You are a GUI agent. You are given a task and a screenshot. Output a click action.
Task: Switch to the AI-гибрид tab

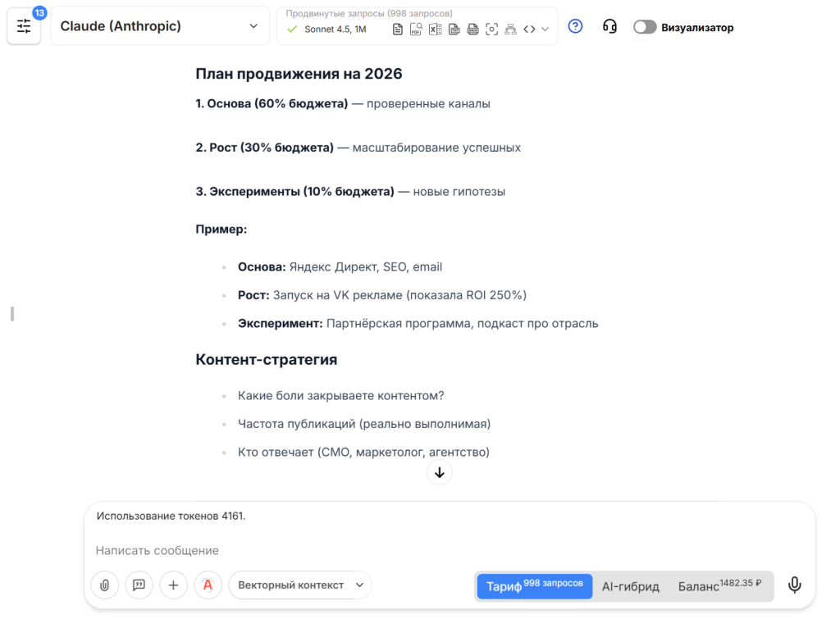[x=630, y=585]
